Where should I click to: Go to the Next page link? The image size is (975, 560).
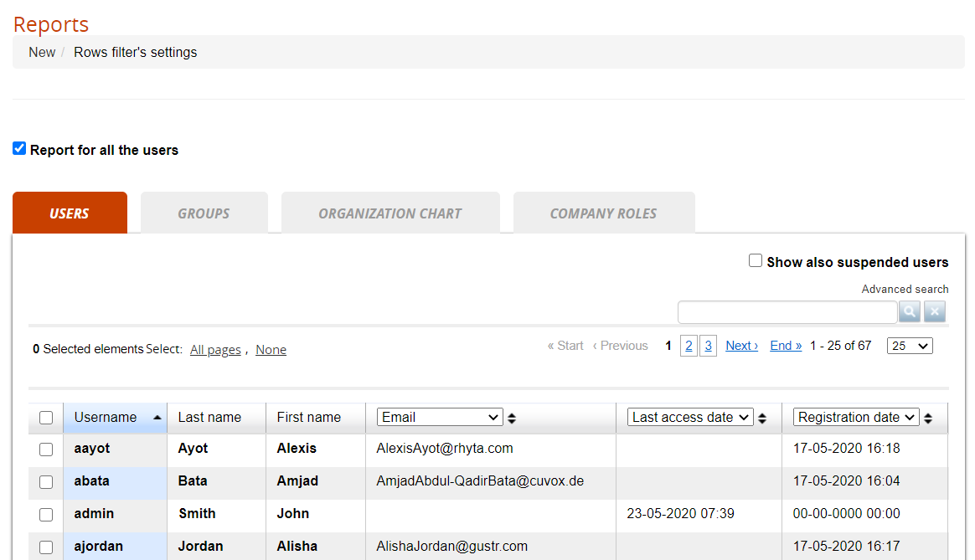click(x=741, y=346)
